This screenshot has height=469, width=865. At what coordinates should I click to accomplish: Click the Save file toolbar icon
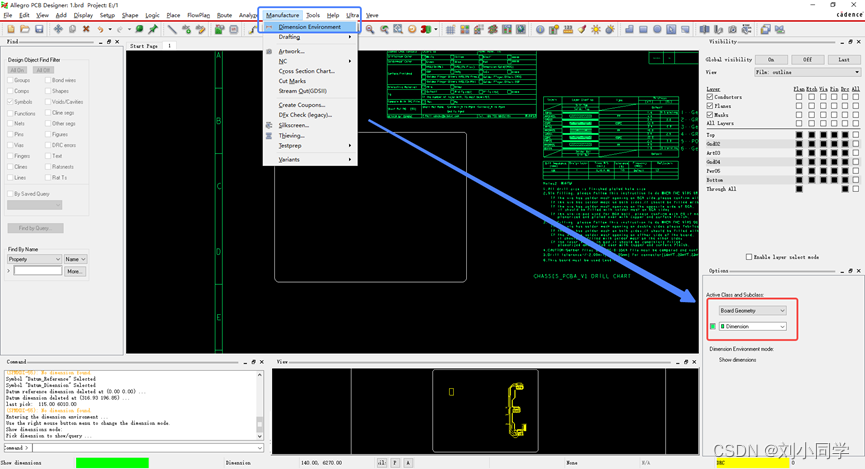39,29
